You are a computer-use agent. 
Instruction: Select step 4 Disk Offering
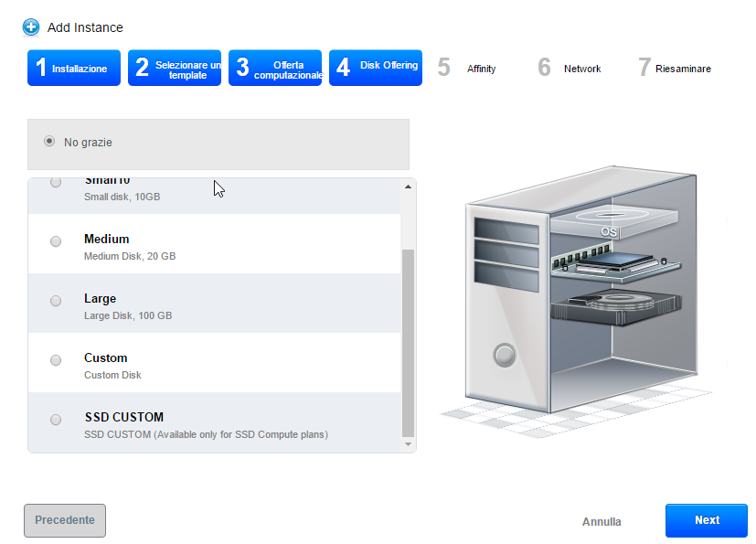tap(376, 69)
